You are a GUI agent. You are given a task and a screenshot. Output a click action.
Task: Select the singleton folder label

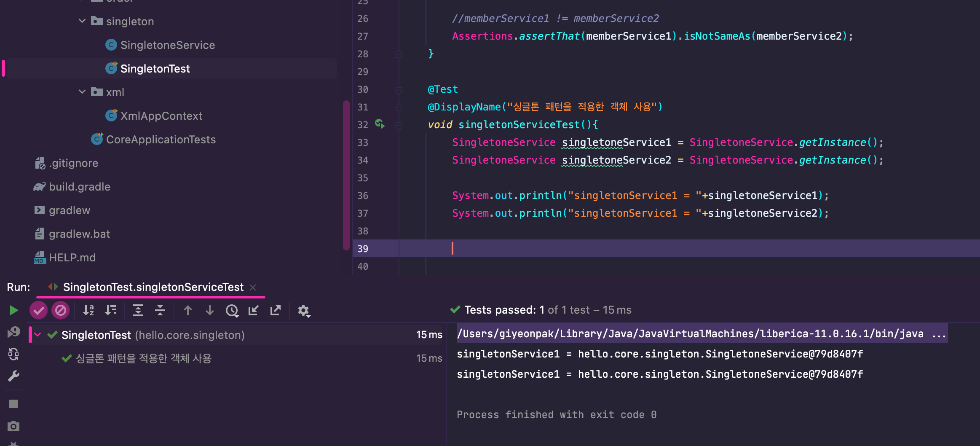coord(130,21)
